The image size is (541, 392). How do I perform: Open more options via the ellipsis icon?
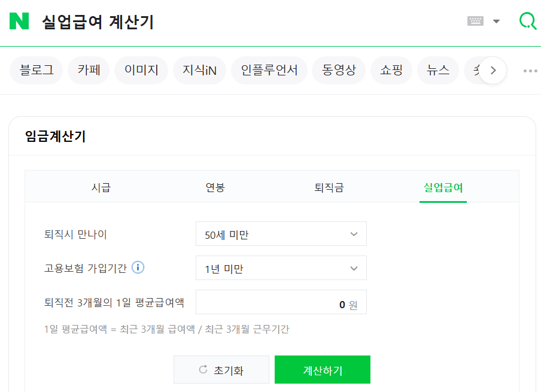pos(529,71)
